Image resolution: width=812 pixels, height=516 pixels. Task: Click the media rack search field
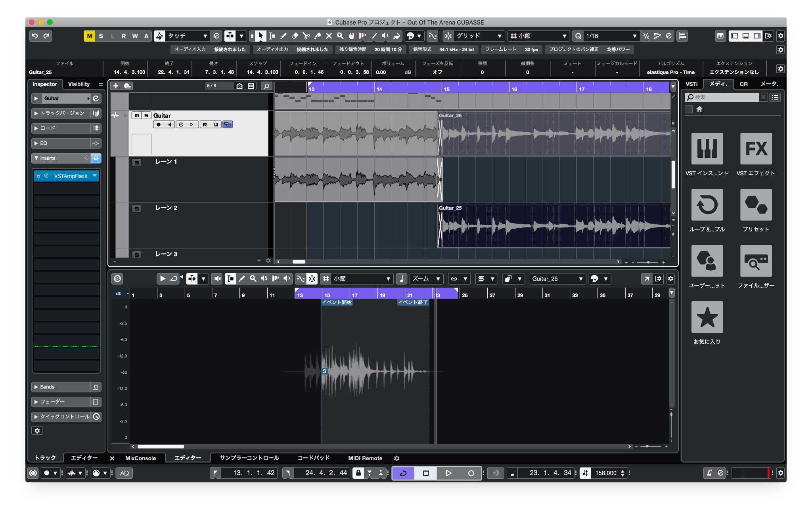click(722, 97)
